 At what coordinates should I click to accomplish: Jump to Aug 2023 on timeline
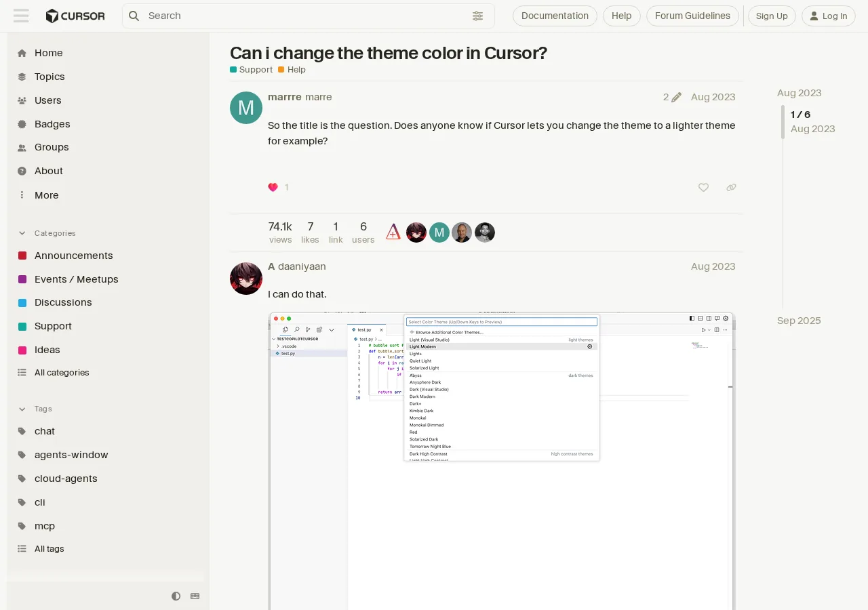tap(799, 93)
